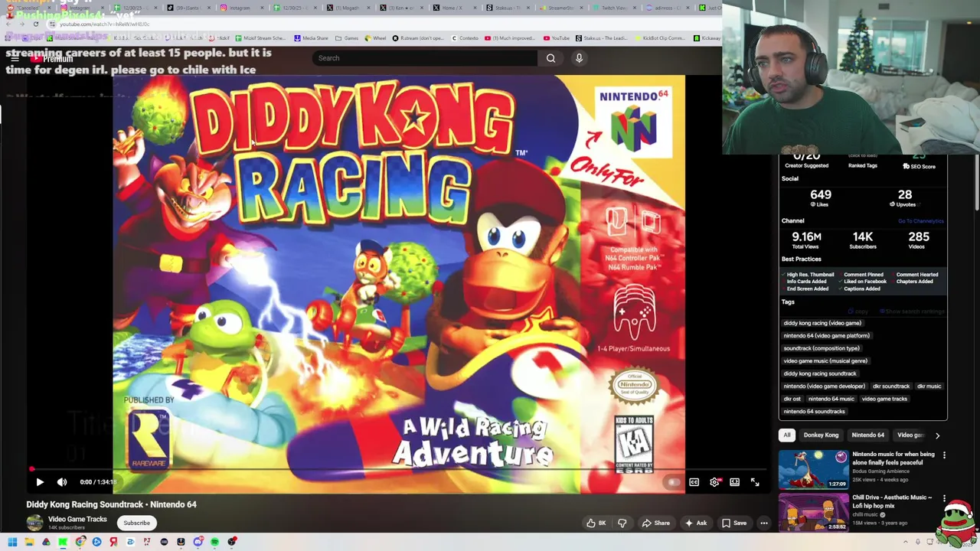Click the 'soundtrack (composition type)' tag
Image resolution: width=980 pixels, height=551 pixels.
pos(822,348)
